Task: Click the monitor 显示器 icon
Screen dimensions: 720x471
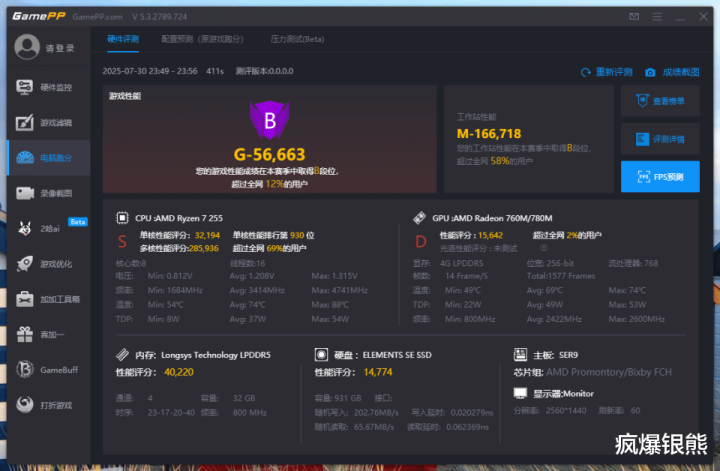Action: [520, 393]
